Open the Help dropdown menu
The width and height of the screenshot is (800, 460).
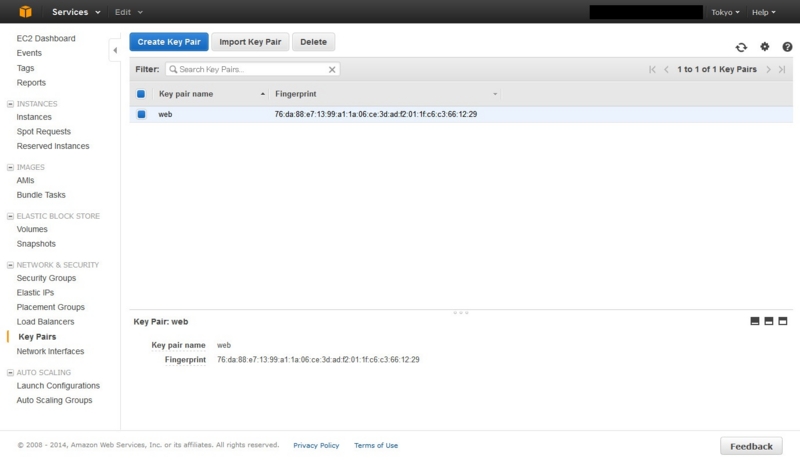click(763, 12)
